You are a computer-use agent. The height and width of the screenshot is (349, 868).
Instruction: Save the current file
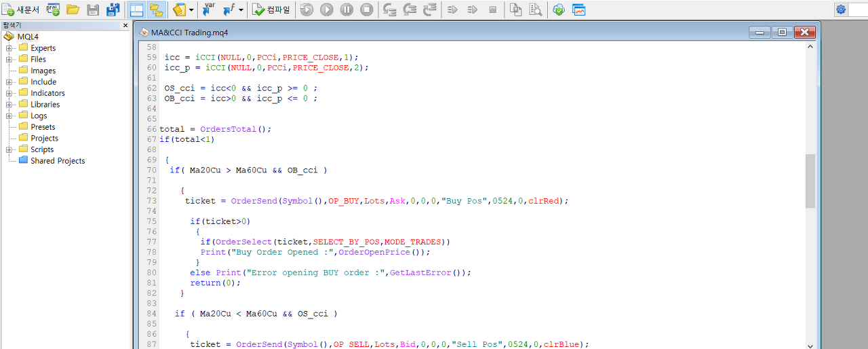coord(93,10)
